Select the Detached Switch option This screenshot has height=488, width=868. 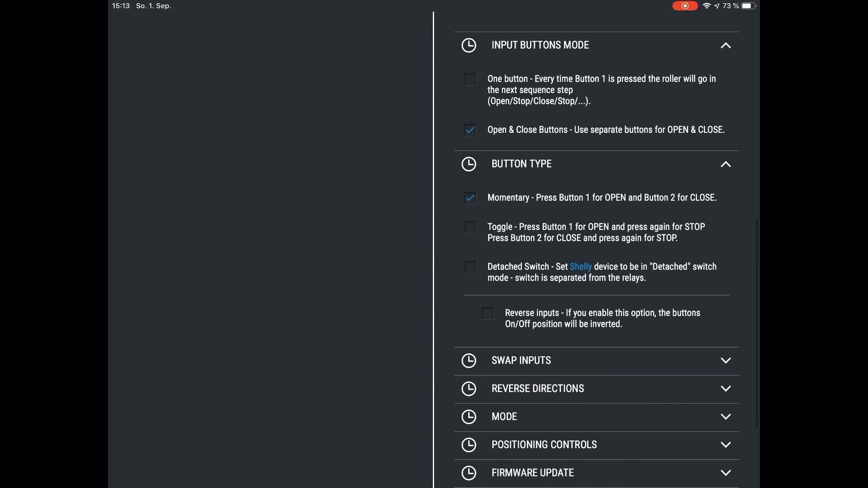470,267
